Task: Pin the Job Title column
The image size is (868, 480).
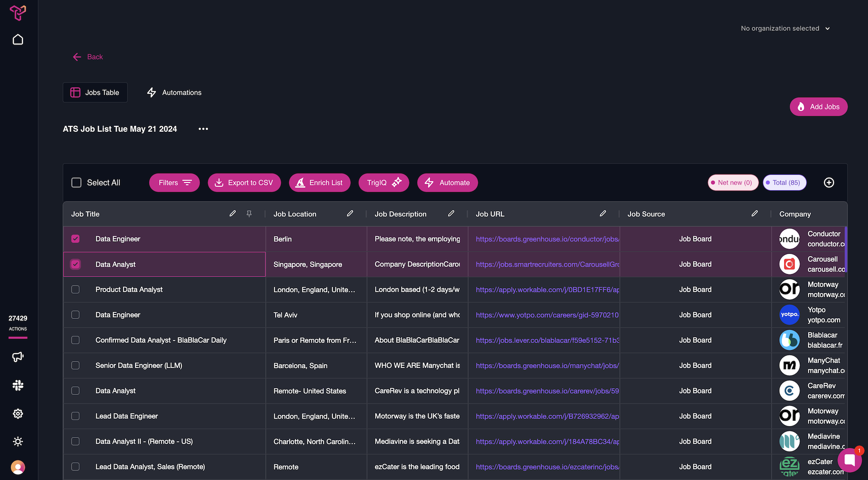Action: tap(249, 214)
